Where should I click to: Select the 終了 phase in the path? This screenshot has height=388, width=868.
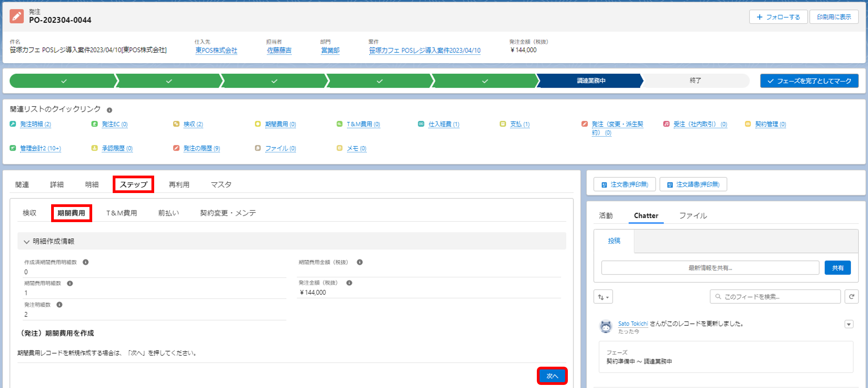[x=695, y=81]
